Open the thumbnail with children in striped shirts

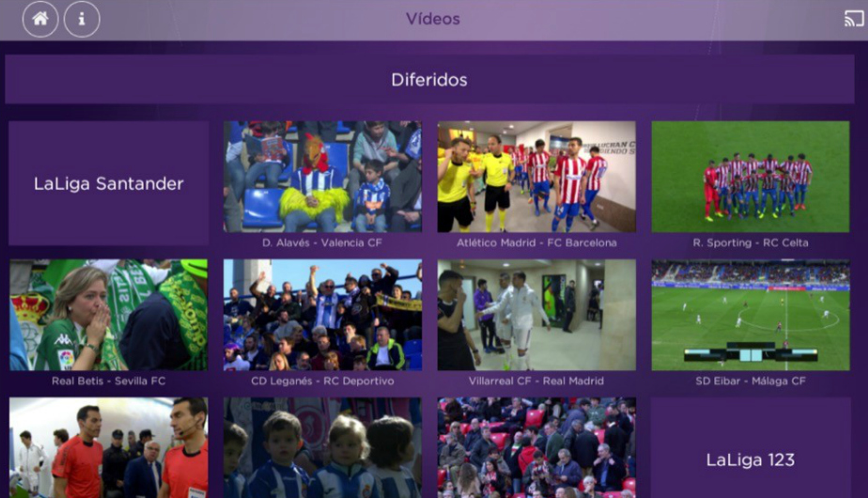[322, 447]
